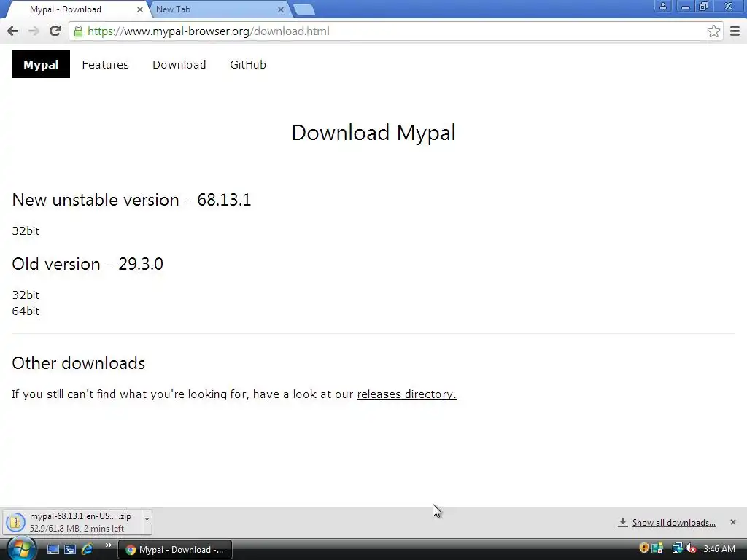Close the Mypal - Download tab
The width and height of the screenshot is (747, 560).
click(139, 9)
